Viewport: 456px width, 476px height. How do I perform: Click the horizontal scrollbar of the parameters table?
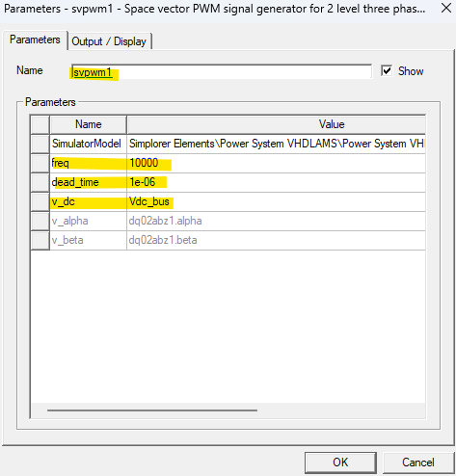coord(152,410)
